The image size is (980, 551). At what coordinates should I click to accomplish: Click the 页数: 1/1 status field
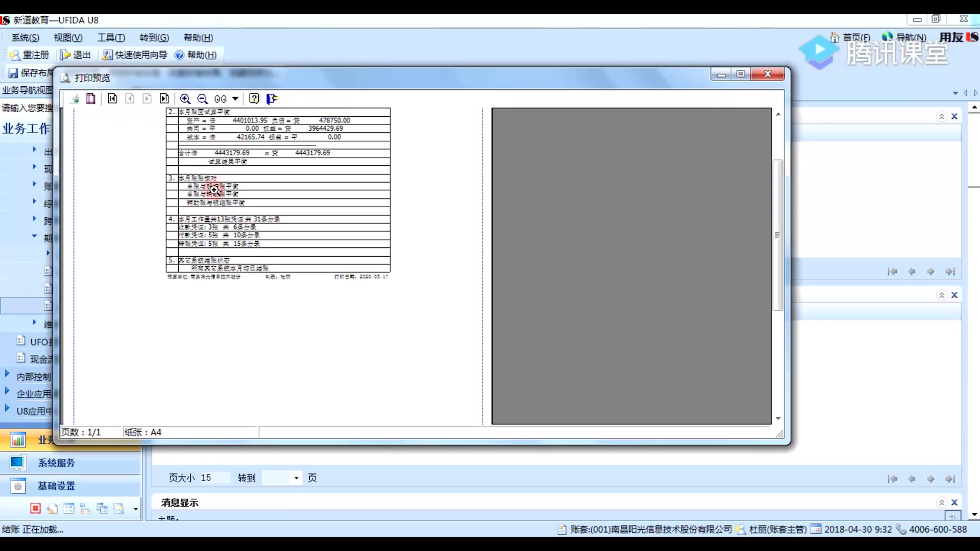pyautogui.click(x=91, y=432)
